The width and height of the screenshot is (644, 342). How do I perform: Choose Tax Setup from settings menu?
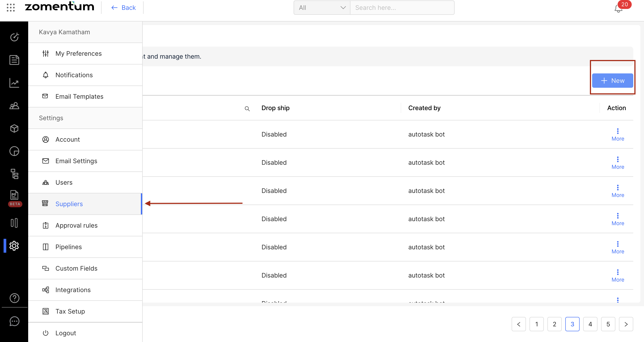[x=70, y=312]
